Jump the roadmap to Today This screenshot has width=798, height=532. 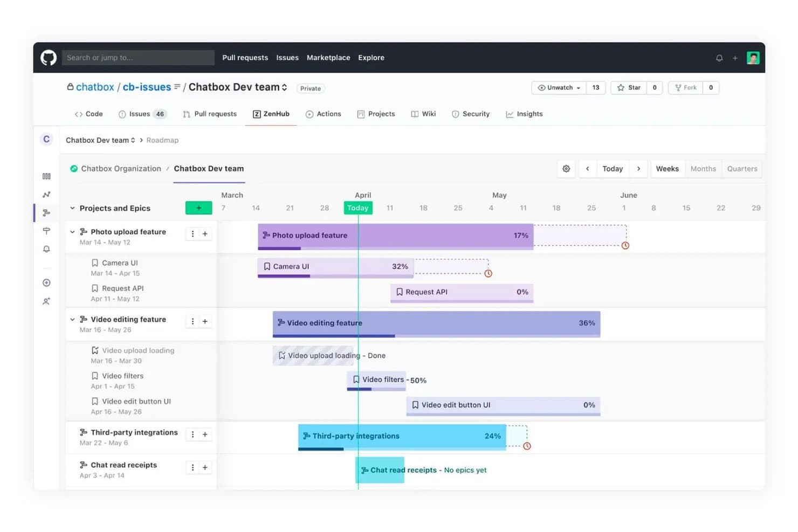pos(613,169)
